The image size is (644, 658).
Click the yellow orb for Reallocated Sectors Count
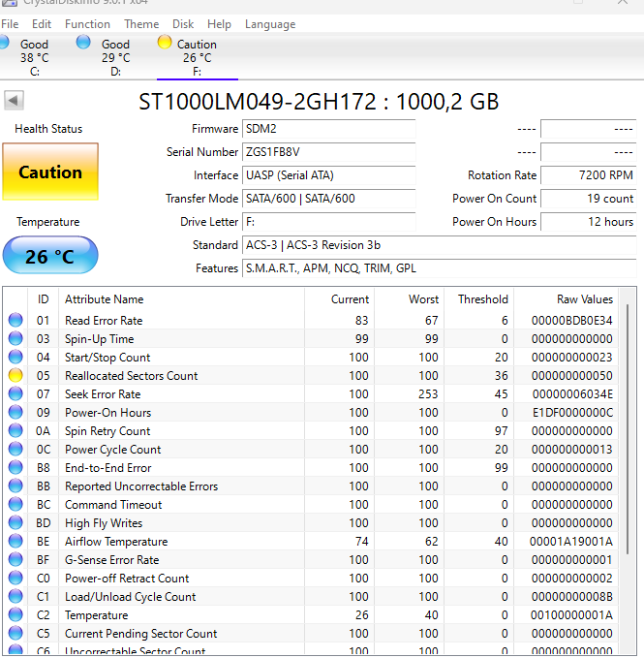(15, 375)
